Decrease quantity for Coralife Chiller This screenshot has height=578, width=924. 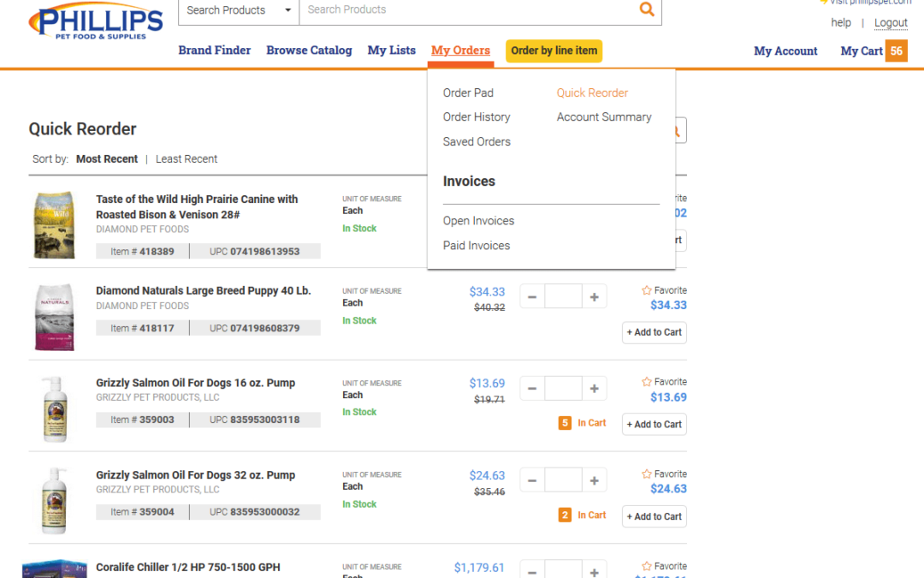(x=532, y=571)
